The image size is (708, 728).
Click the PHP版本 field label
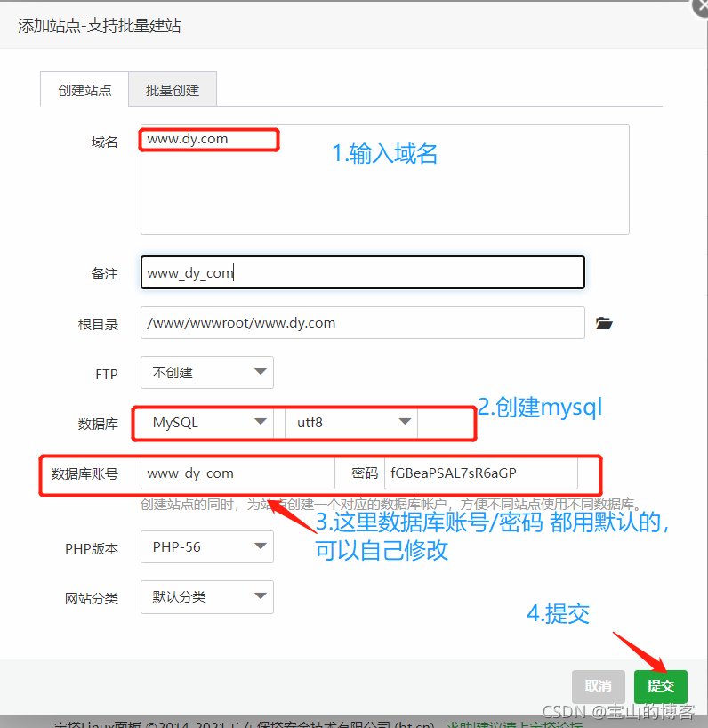[92, 548]
